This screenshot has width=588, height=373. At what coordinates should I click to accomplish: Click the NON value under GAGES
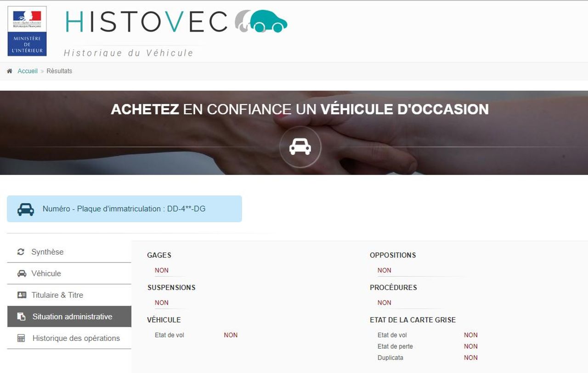[x=162, y=270]
